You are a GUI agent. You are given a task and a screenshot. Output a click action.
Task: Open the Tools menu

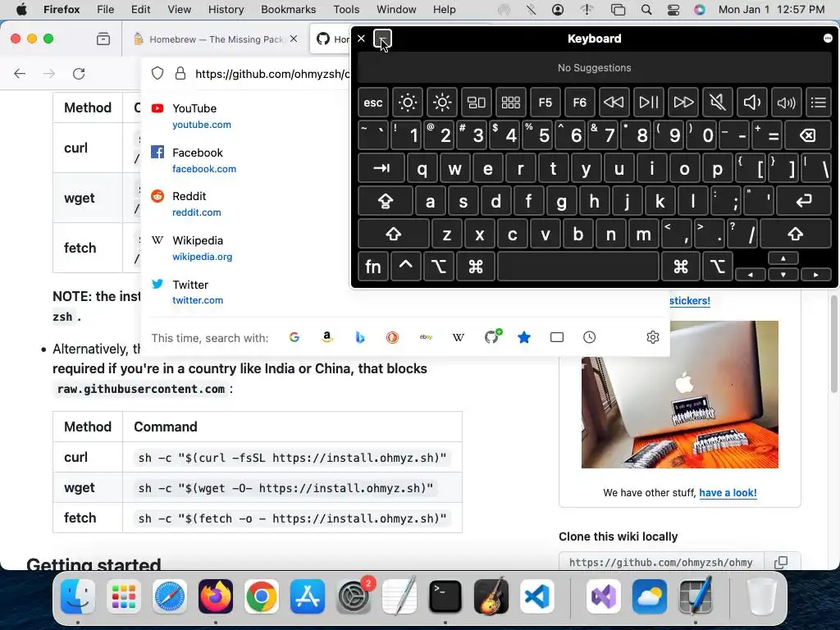point(346,10)
